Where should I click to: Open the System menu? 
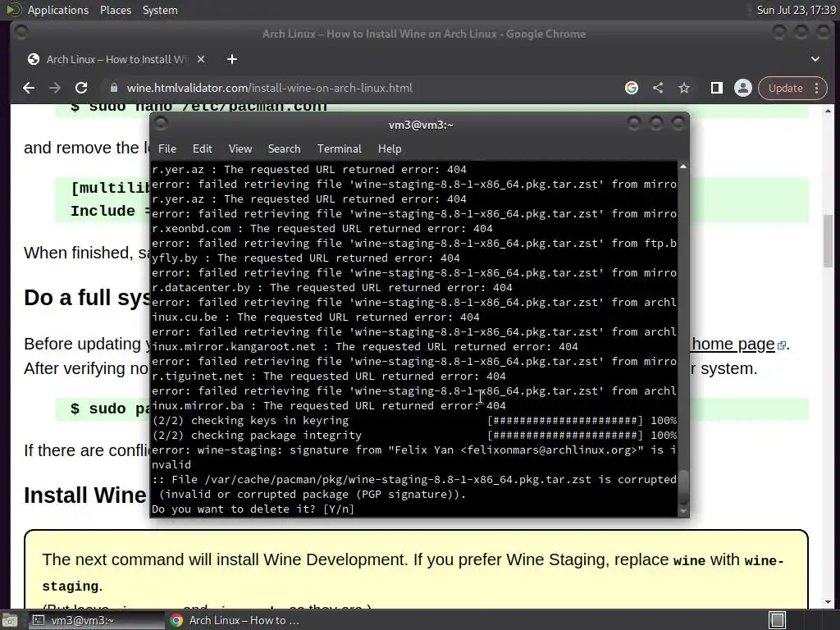160,10
